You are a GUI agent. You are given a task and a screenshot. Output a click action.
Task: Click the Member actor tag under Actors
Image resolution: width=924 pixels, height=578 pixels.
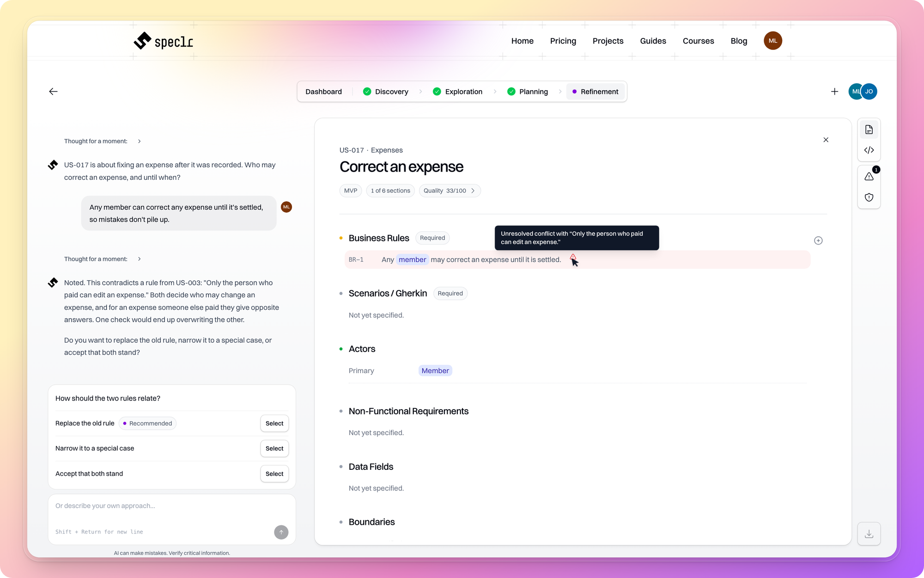(x=435, y=370)
